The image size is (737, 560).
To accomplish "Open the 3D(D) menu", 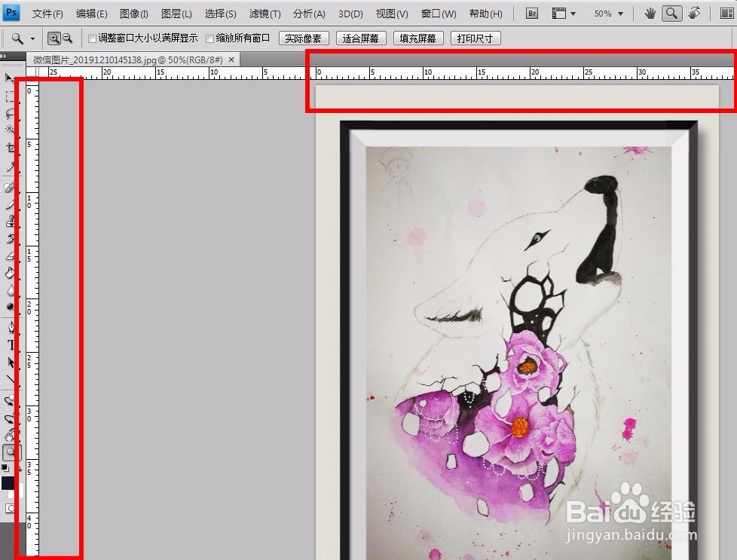I will (350, 14).
